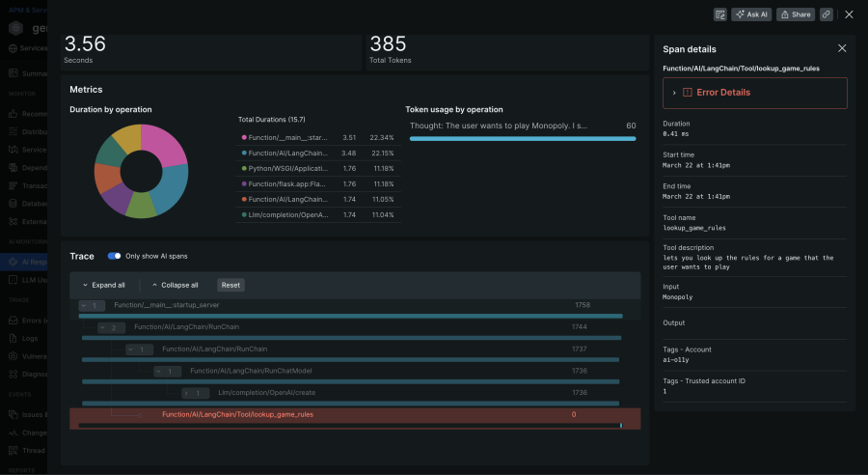Expand the Llm/completion/OpenAI/create span node
The height and width of the screenshot is (475, 868).
point(187,393)
